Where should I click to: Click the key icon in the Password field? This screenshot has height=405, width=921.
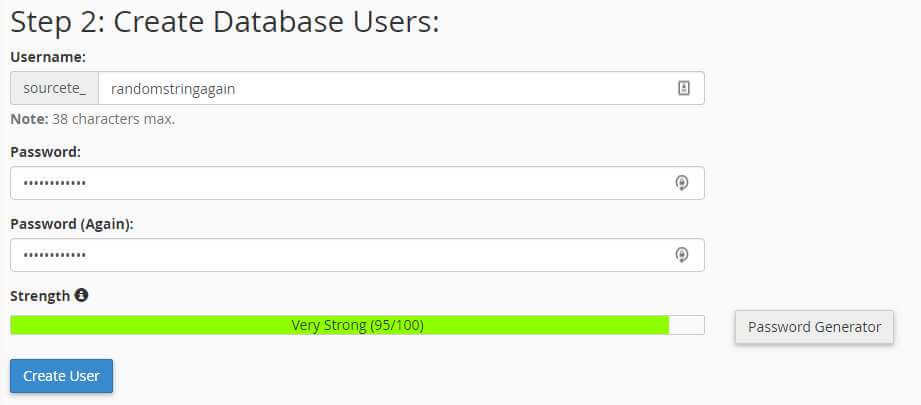point(681,183)
